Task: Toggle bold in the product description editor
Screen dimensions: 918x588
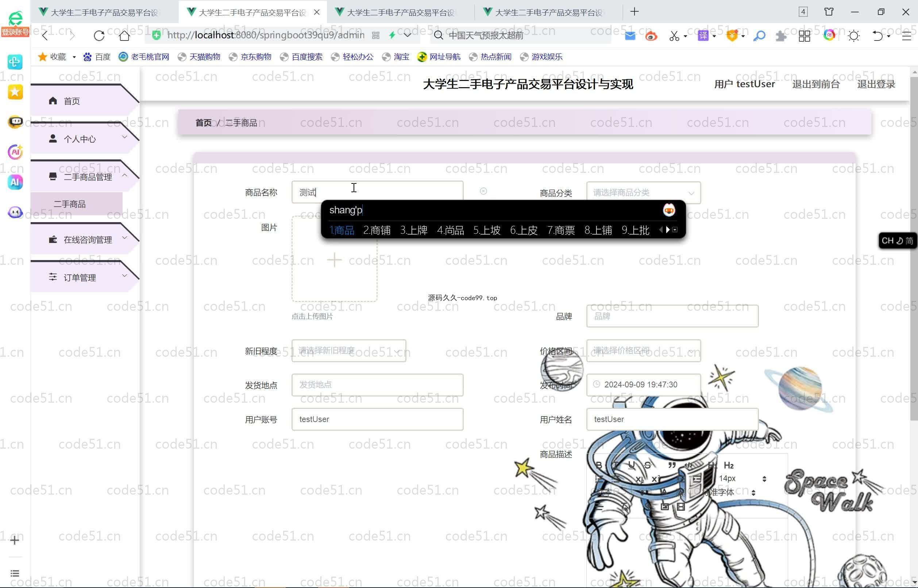Action: [599, 465]
